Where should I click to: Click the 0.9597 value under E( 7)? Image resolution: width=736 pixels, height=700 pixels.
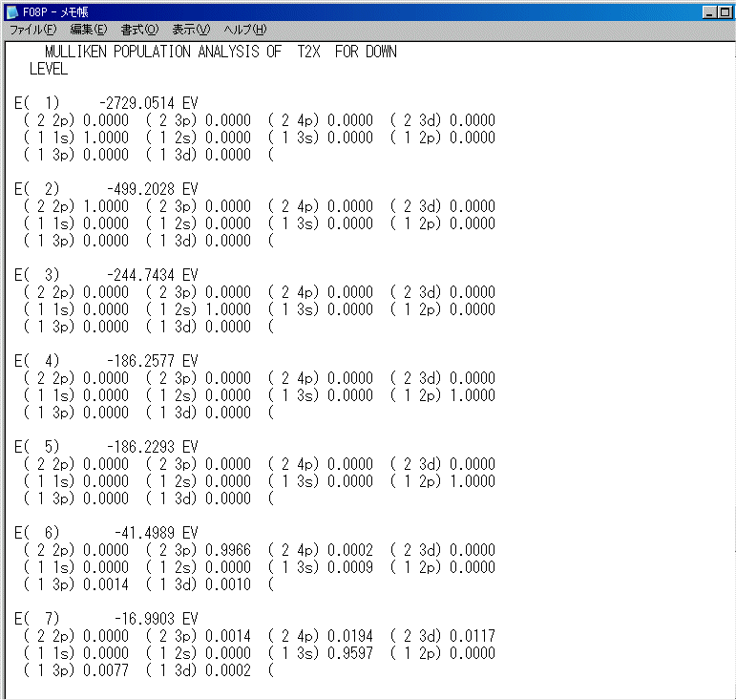[x=350, y=653]
